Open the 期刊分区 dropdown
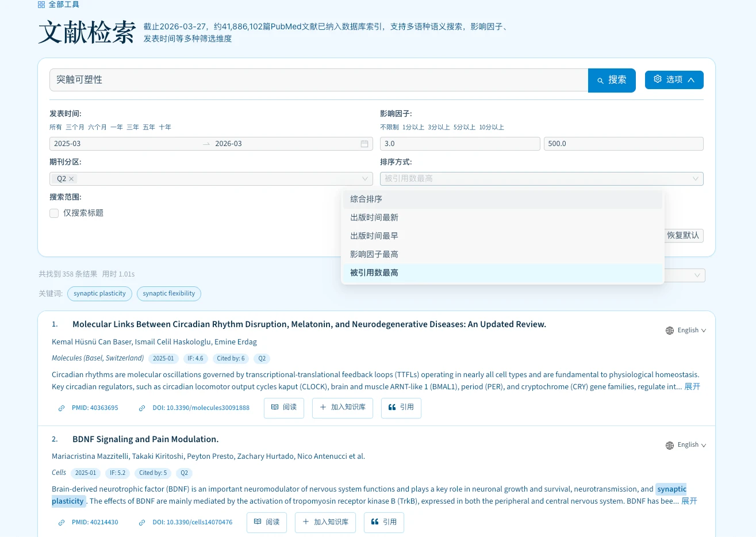 pyautogui.click(x=211, y=179)
